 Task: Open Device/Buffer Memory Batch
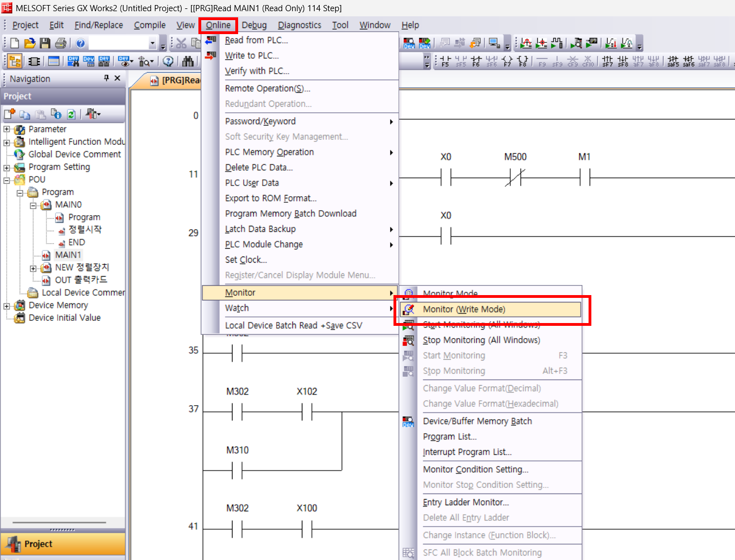coord(490,421)
